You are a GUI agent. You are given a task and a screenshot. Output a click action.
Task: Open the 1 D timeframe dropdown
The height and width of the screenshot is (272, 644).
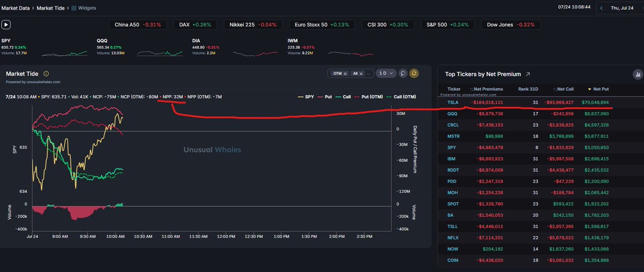(x=386, y=73)
